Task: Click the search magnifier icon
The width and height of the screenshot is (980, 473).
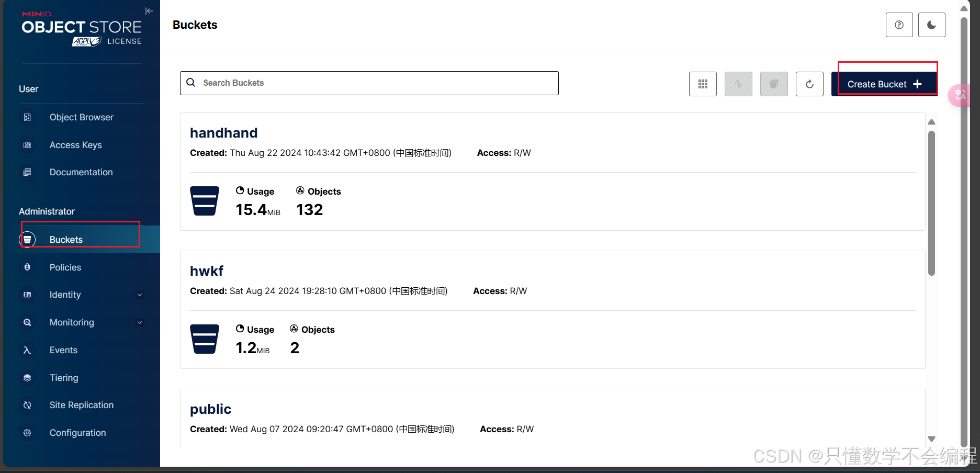Action: (x=191, y=83)
